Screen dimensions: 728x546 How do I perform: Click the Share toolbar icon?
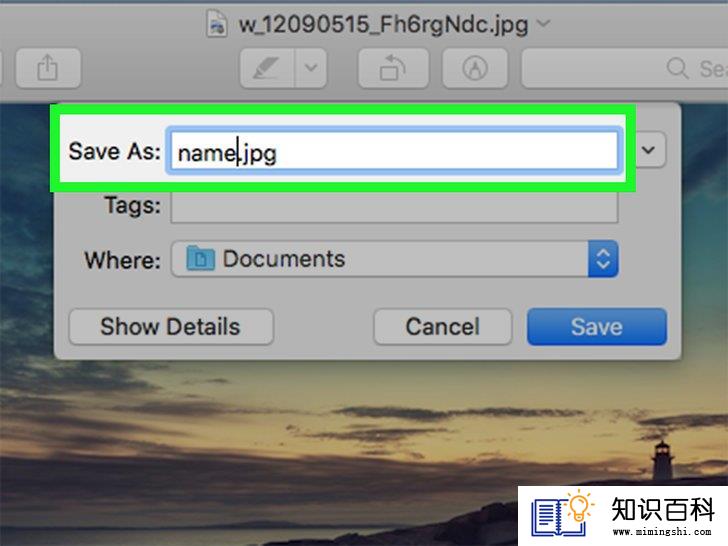tap(48, 68)
